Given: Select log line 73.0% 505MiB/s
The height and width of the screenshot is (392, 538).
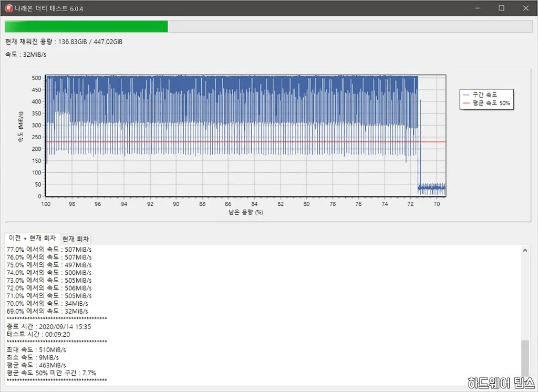Looking at the screenshot, I should (x=49, y=281).
